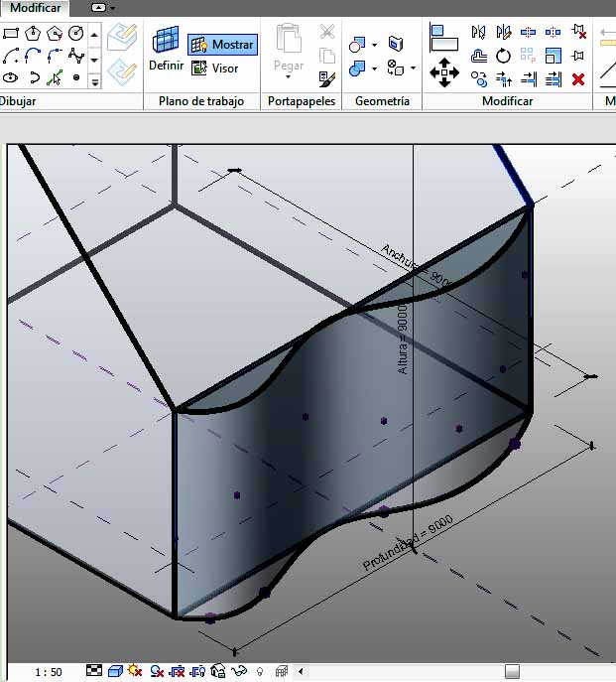The image size is (616, 682).
Task: Toggle Mostrar work plane visibility
Action: [222, 45]
